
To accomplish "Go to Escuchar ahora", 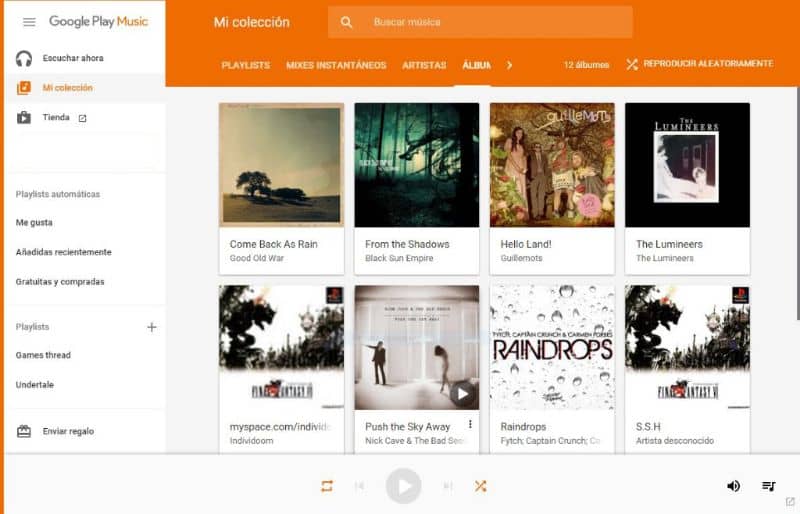I will point(85,58).
